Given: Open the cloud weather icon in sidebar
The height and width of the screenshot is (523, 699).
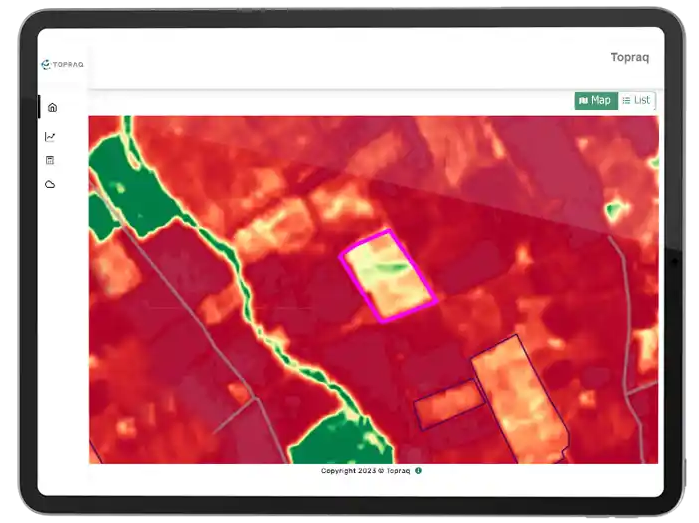Looking at the screenshot, I should (50, 184).
